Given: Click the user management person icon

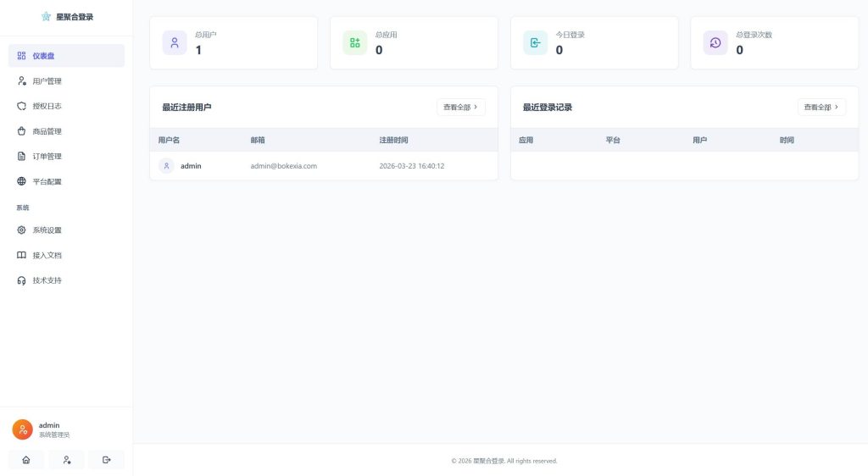Looking at the screenshot, I should (21, 81).
